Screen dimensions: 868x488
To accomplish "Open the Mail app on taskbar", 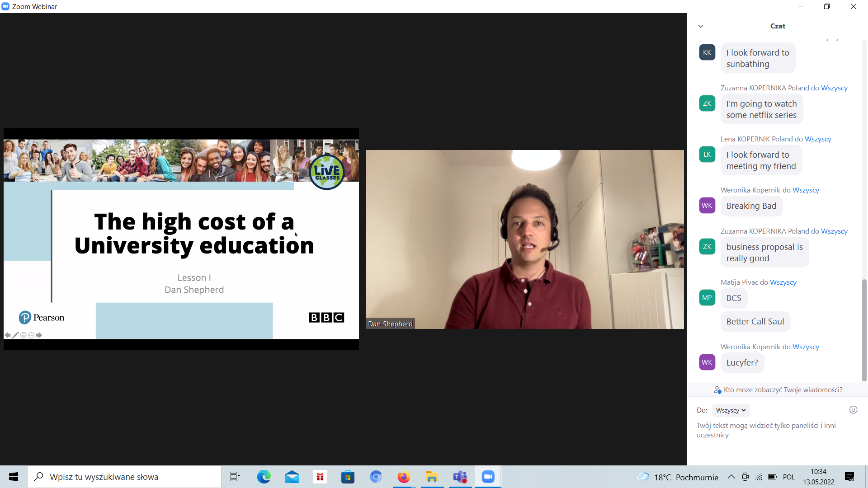I will click(292, 477).
